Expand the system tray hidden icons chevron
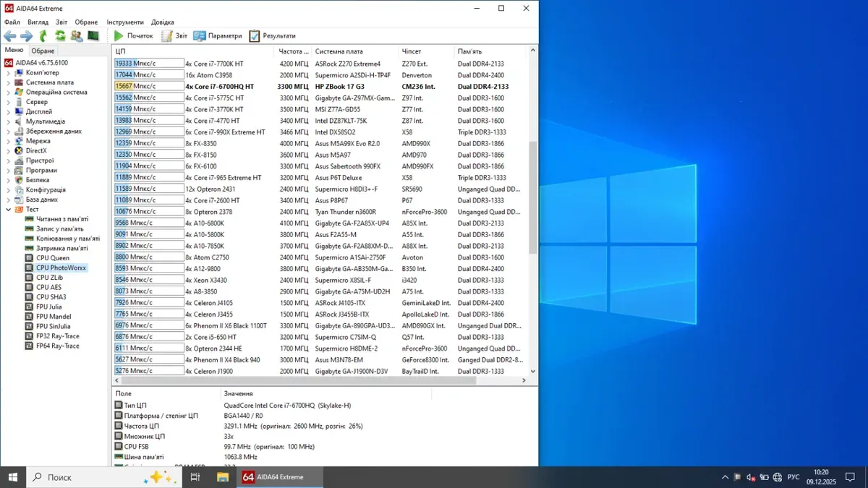 (725, 477)
